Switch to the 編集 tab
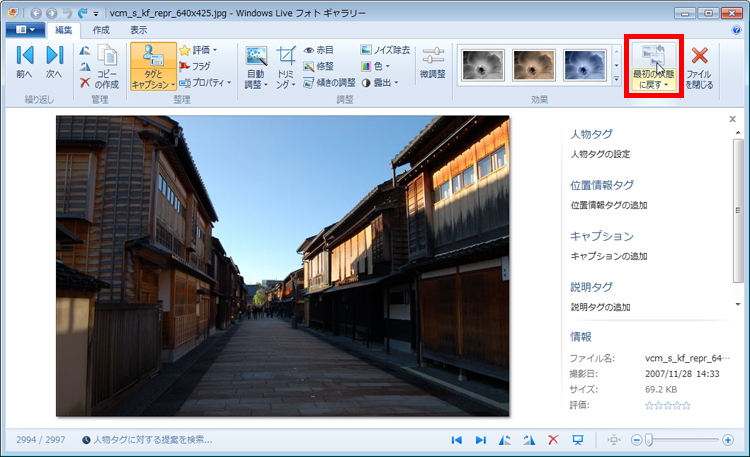 [x=63, y=30]
